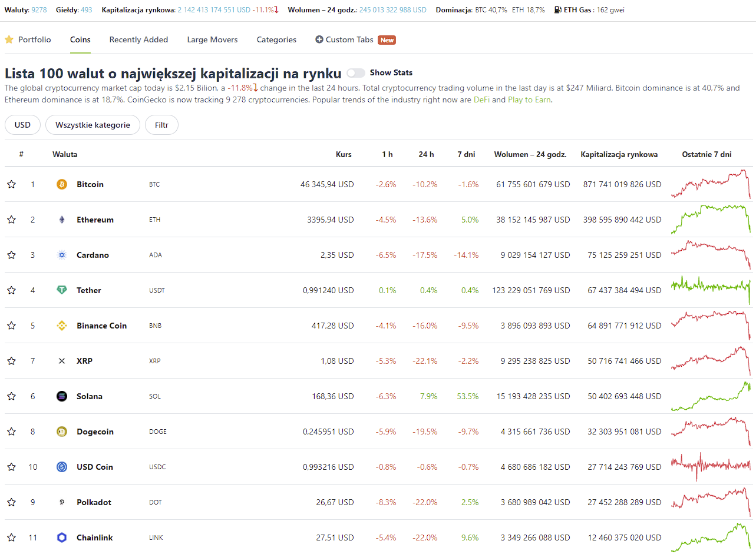Image resolution: width=756 pixels, height=554 pixels.
Task: Follow the DeFi trend link
Action: tap(481, 99)
